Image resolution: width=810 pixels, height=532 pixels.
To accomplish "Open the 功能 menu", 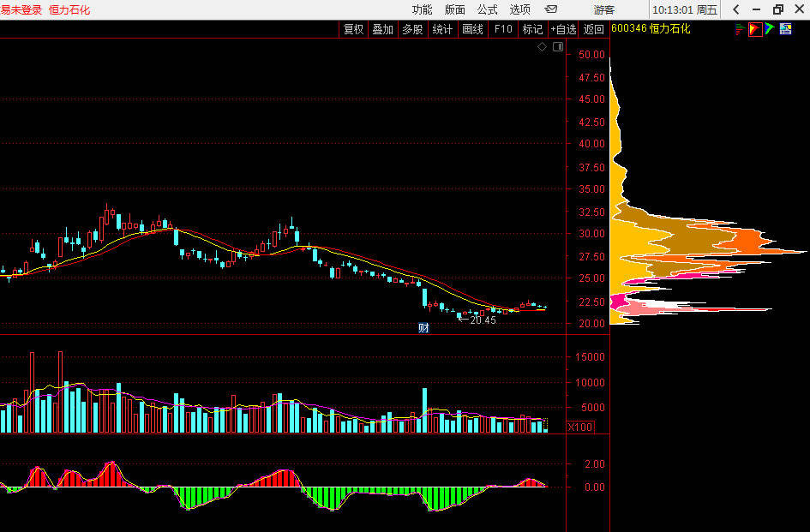I will [422, 9].
